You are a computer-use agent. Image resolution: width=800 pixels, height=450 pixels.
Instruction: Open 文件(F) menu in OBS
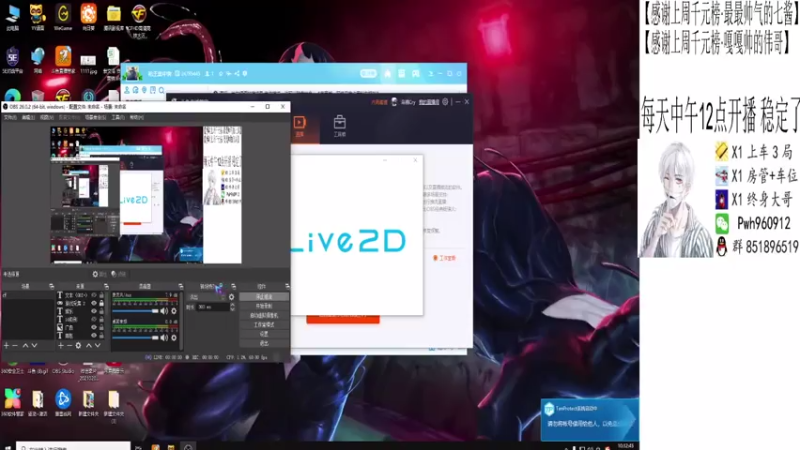10,117
